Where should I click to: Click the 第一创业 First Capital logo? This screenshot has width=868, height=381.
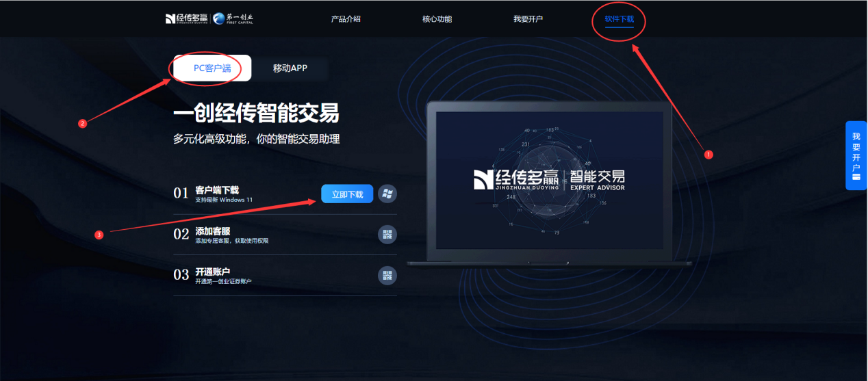pos(233,18)
